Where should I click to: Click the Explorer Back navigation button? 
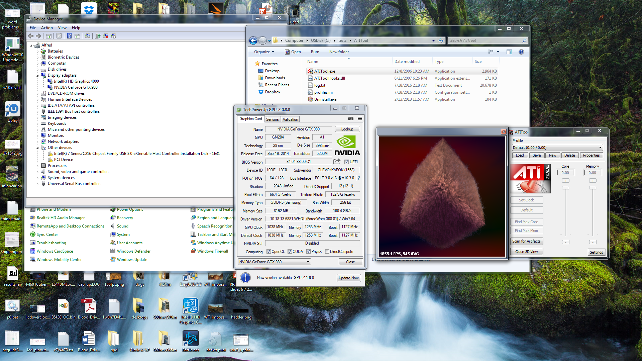pyautogui.click(x=254, y=41)
